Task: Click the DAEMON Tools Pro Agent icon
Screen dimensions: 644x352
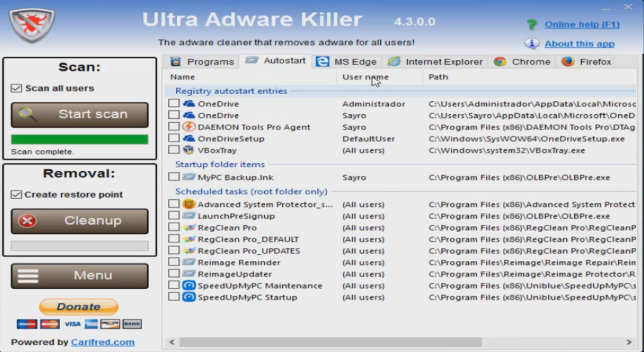Action: pyautogui.click(x=189, y=127)
